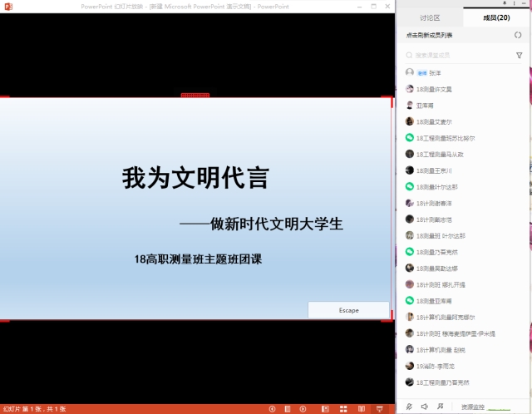Open the member filter funnel icon

click(519, 55)
